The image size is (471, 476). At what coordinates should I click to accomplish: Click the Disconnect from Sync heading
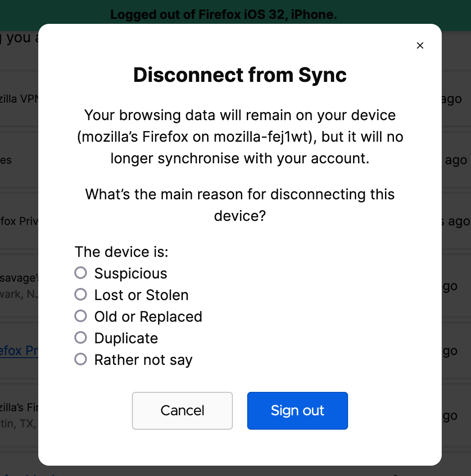point(240,75)
